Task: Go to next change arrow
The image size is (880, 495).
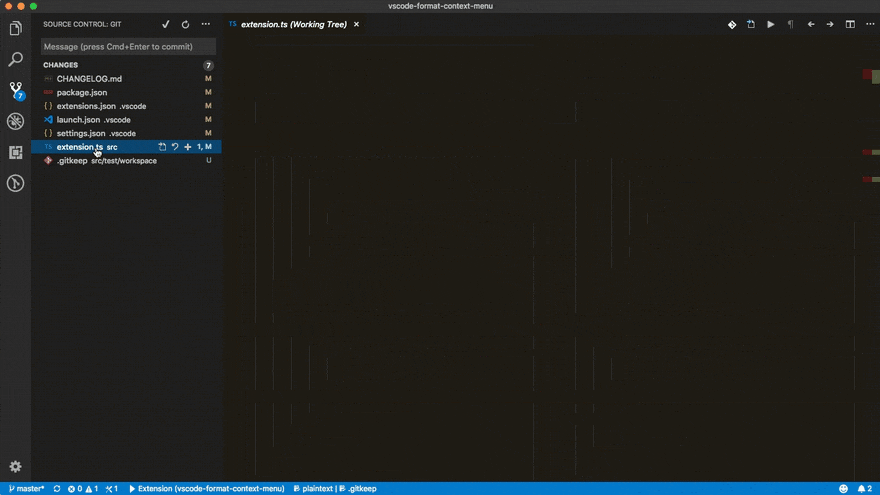Action: pos(830,24)
